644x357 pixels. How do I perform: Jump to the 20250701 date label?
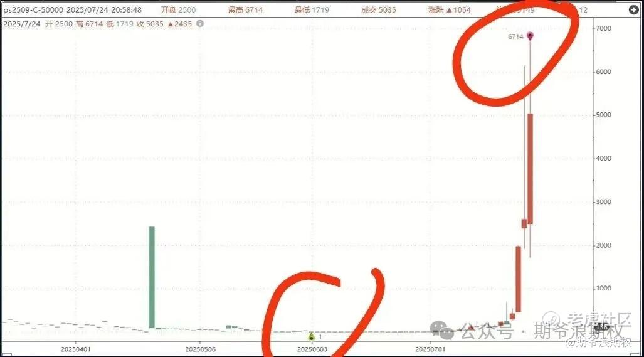(x=430, y=349)
